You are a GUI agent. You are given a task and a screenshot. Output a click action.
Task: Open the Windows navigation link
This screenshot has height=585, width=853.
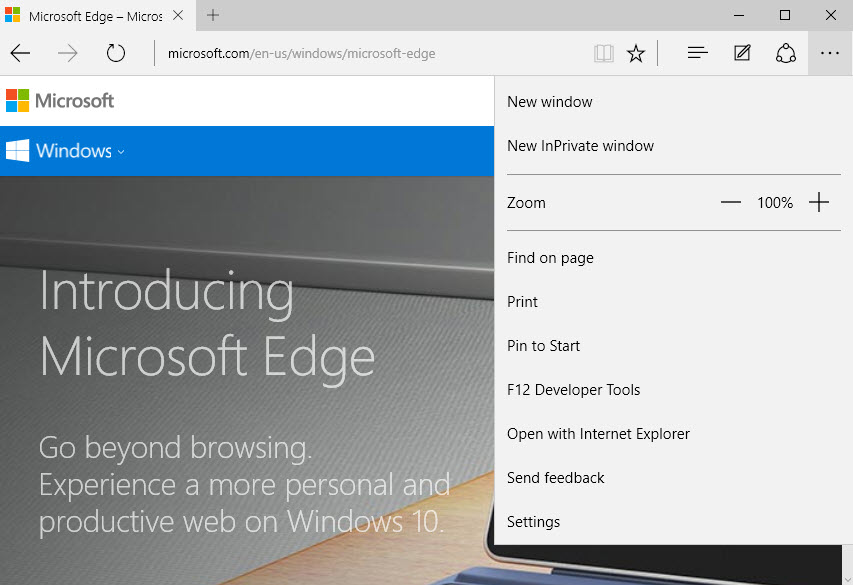pyautogui.click(x=73, y=151)
